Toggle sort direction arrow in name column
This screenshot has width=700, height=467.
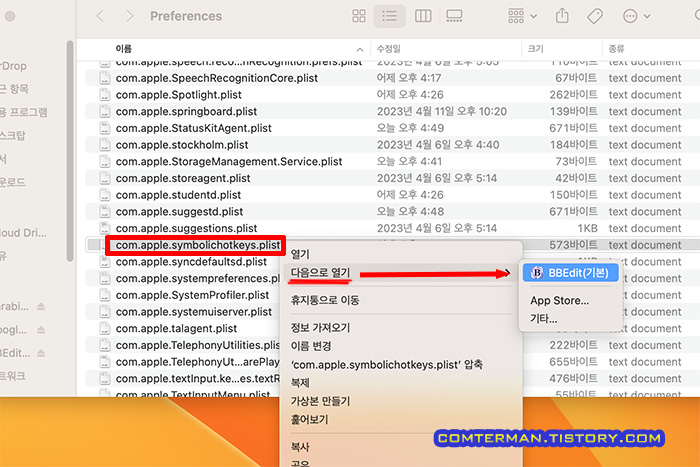pos(360,50)
